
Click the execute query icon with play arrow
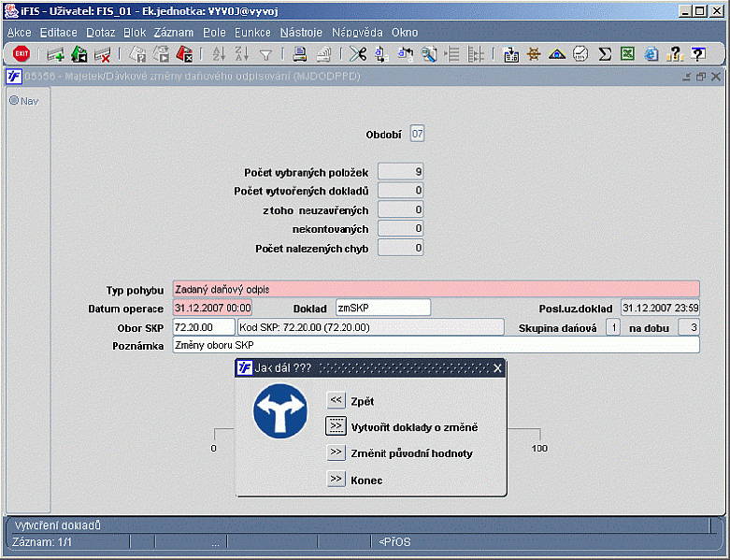click(x=161, y=54)
